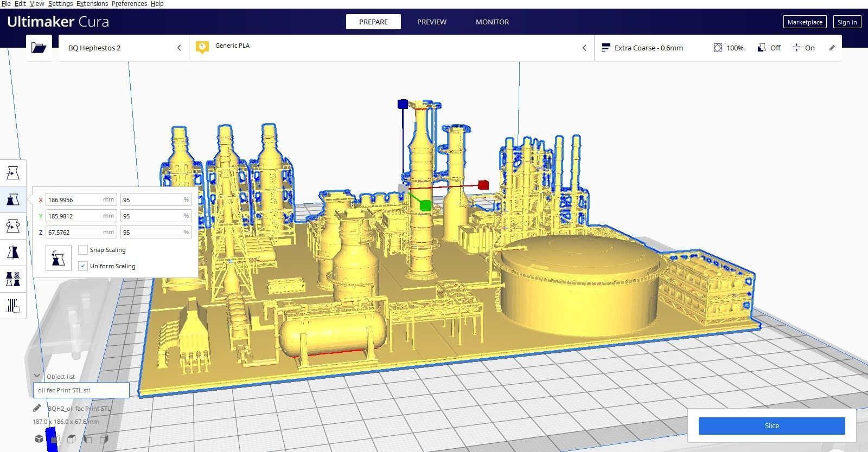Switch to front view cube
868x452 pixels.
54,438
